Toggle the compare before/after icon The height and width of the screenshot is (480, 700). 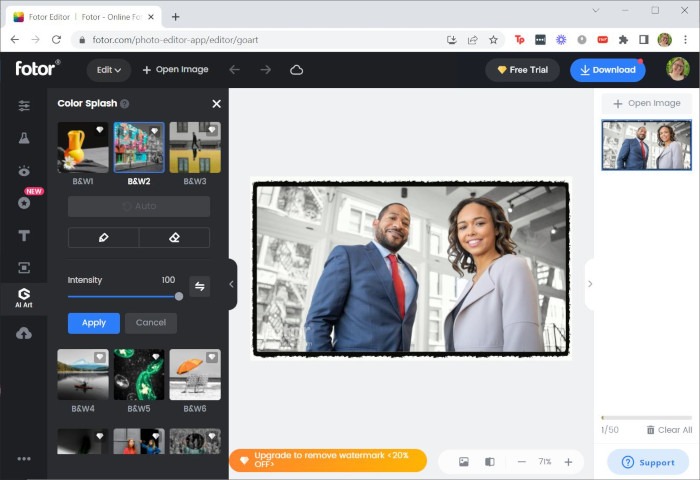tap(490, 462)
